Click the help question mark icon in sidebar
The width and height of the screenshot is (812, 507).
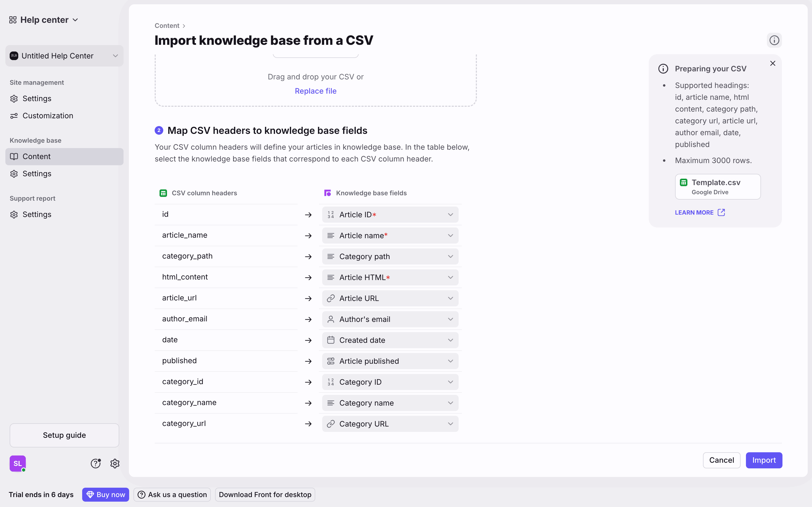pos(96,464)
